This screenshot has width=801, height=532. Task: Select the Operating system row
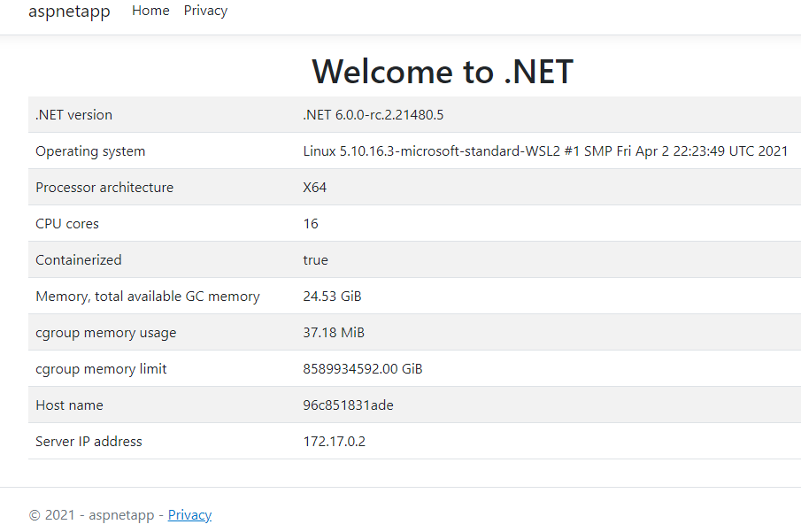pyautogui.click(x=90, y=150)
